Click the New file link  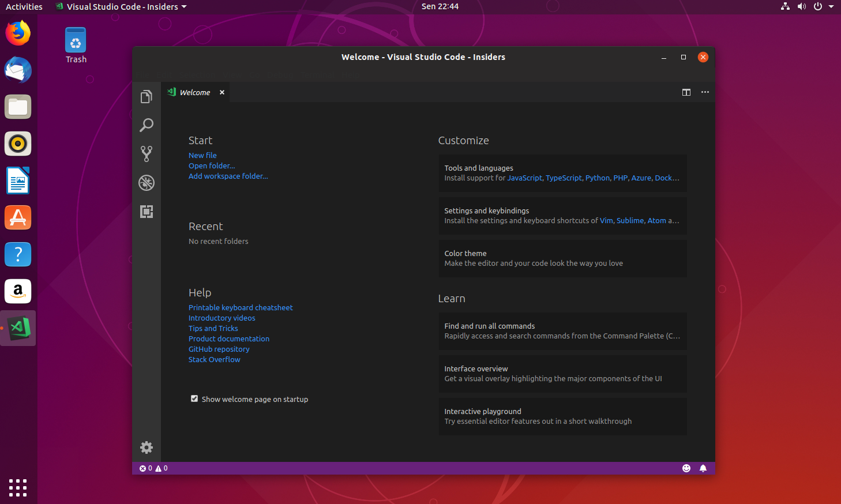[202, 155]
